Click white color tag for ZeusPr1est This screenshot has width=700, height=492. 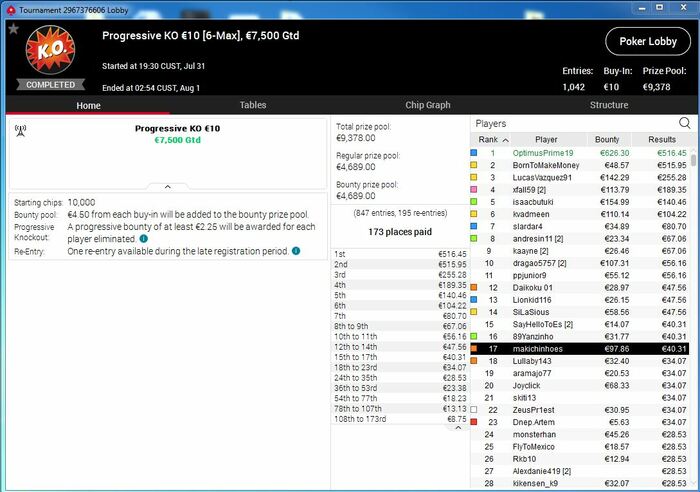474,410
